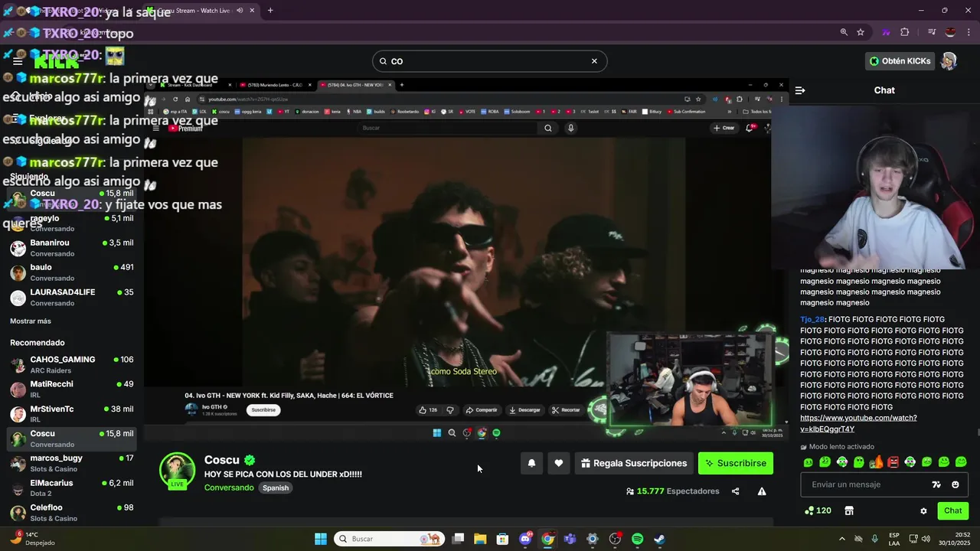The height and width of the screenshot is (551, 980).
Task: Show hidden system tray icons chevron
Action: click(842, 539)
